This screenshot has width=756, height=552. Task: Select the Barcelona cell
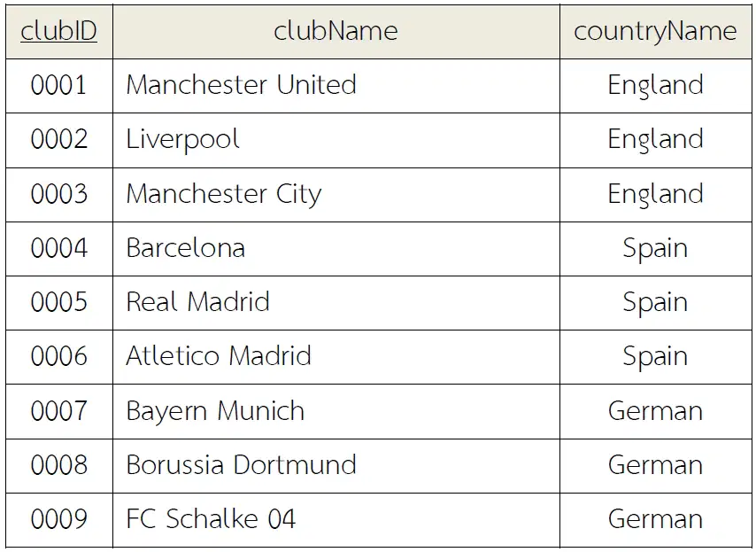(336, 249)
